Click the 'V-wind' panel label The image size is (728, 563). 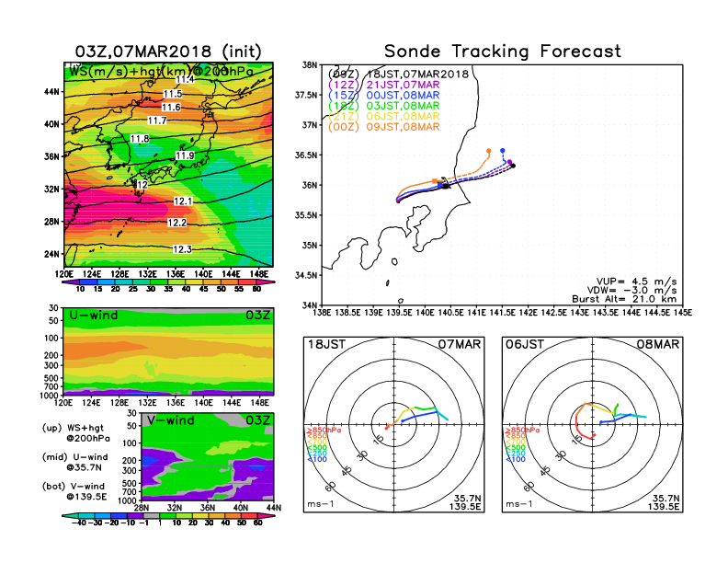coord(170,420)
